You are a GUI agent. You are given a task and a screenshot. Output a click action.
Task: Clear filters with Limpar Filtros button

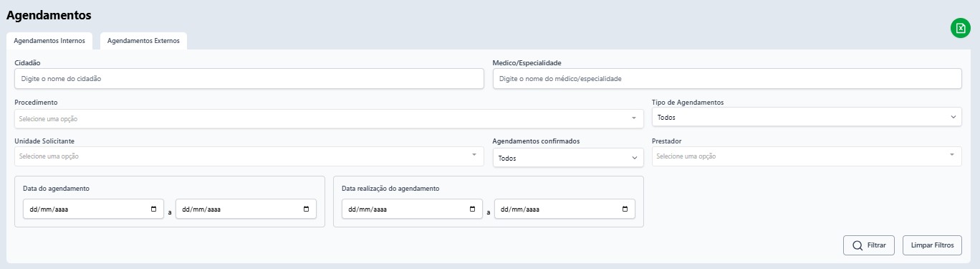(x=932, y=245)
